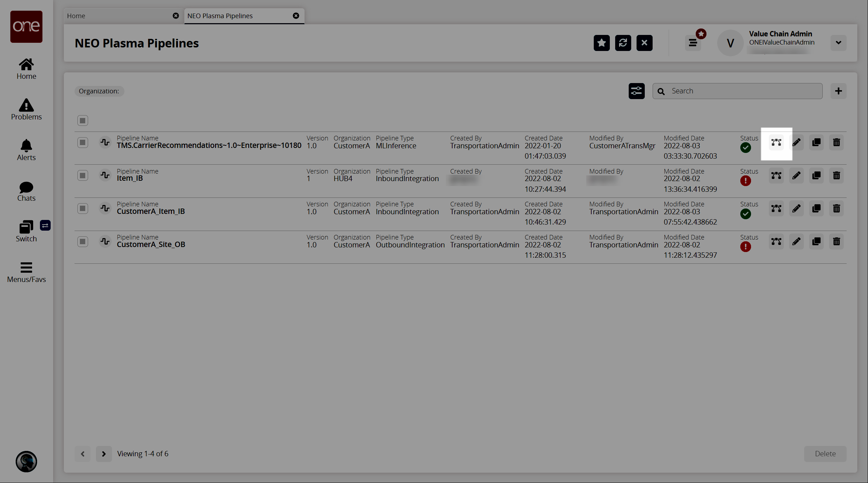
Task: Open filter options next to Search
Action: point(637,91)
